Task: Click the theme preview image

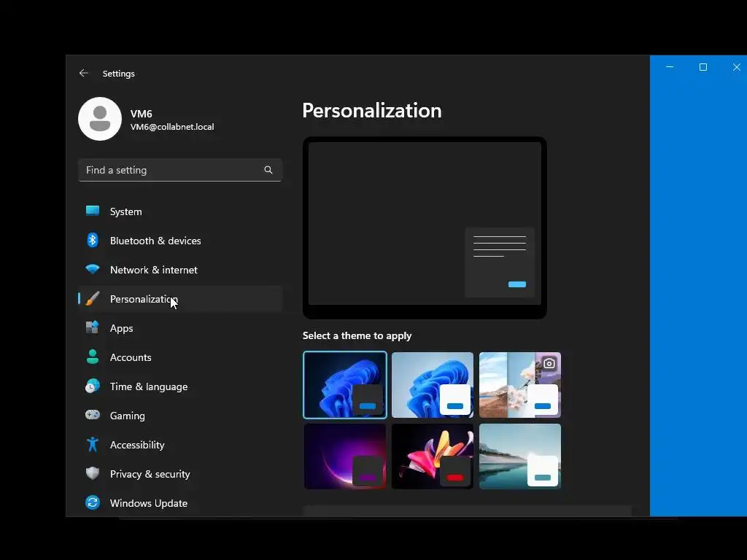Action: click(425, 227)
